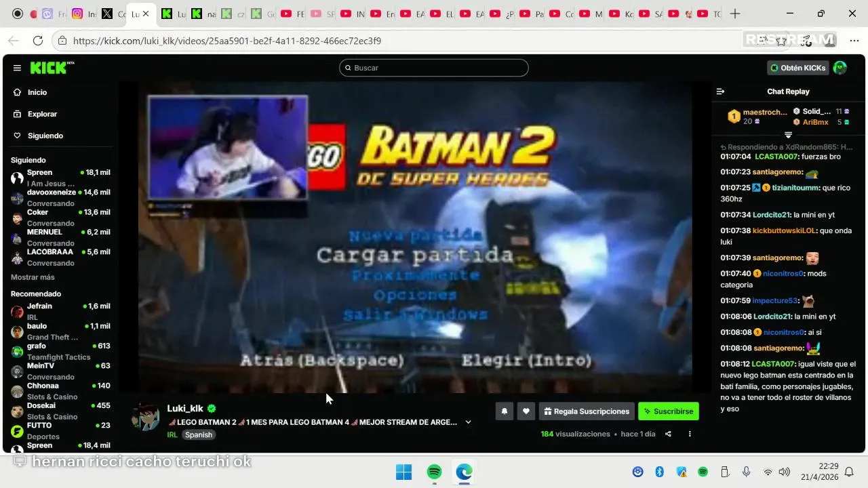This screenshot has height=488, width=868.
Task: Open a new browser tab with plus
Action: (x=735, y=14)
